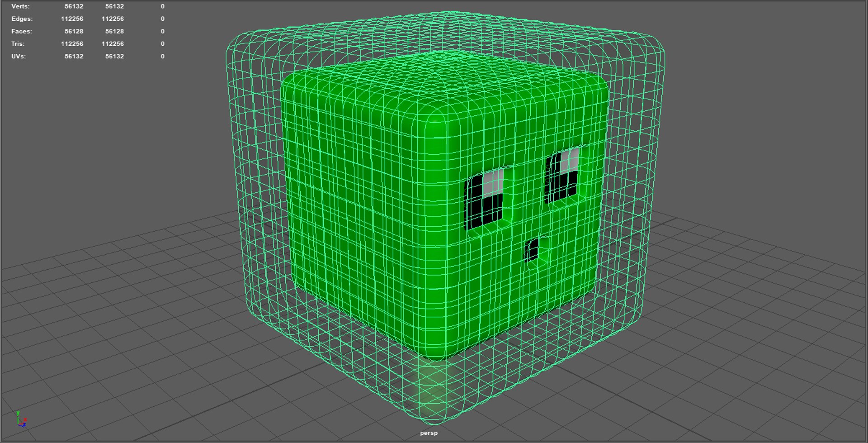Screen dimensions: 868x443
Task: Click the persp camera name label
Action: pos(429,433)
